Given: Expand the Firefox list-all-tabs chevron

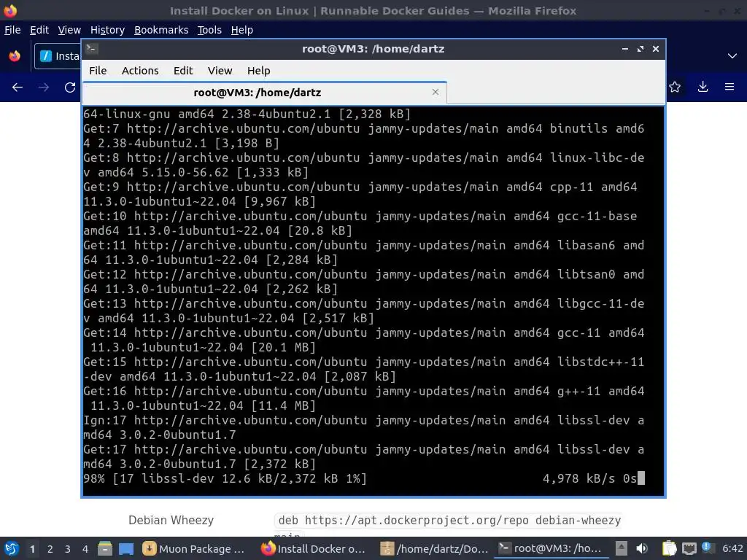Looking at the screenshot, I should click(x=732, y=55).
